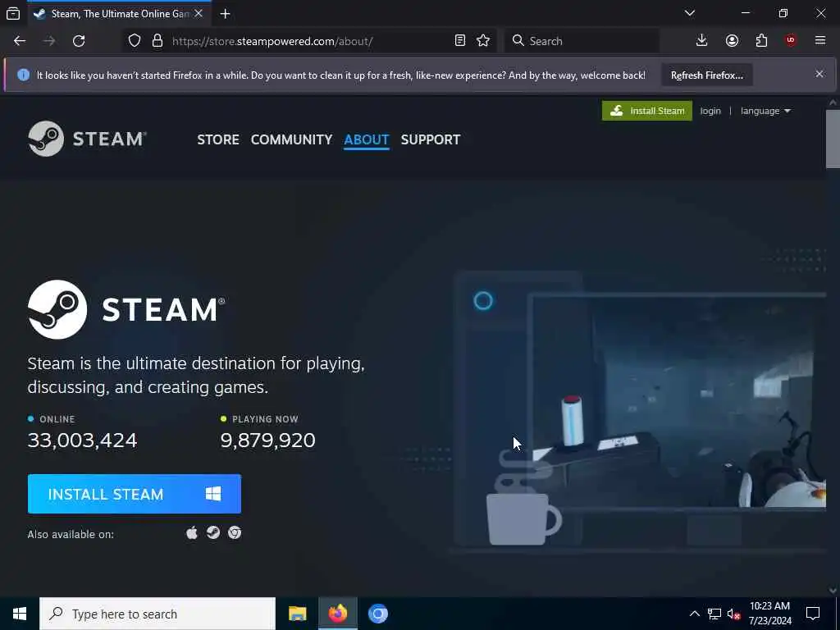Click the Windows taskbar search box
The image size is (840, 630).
[x=157, y=614]
